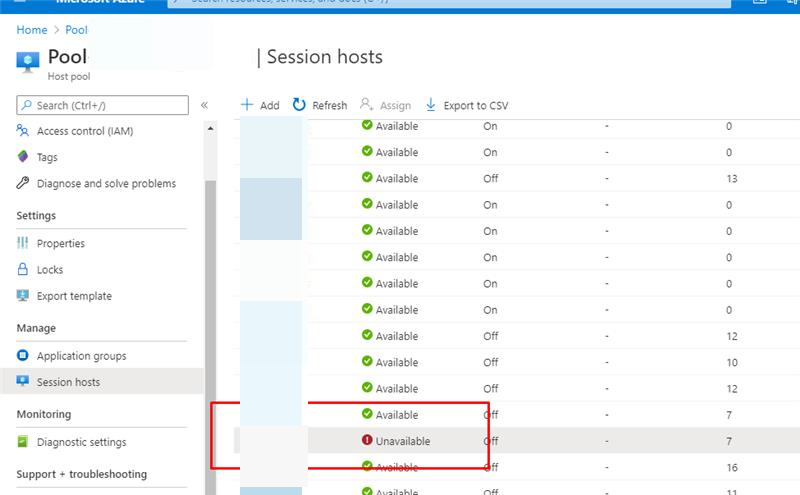Click Available status in row with 13 sessions
Screen dimensions: 800x495
397,179
